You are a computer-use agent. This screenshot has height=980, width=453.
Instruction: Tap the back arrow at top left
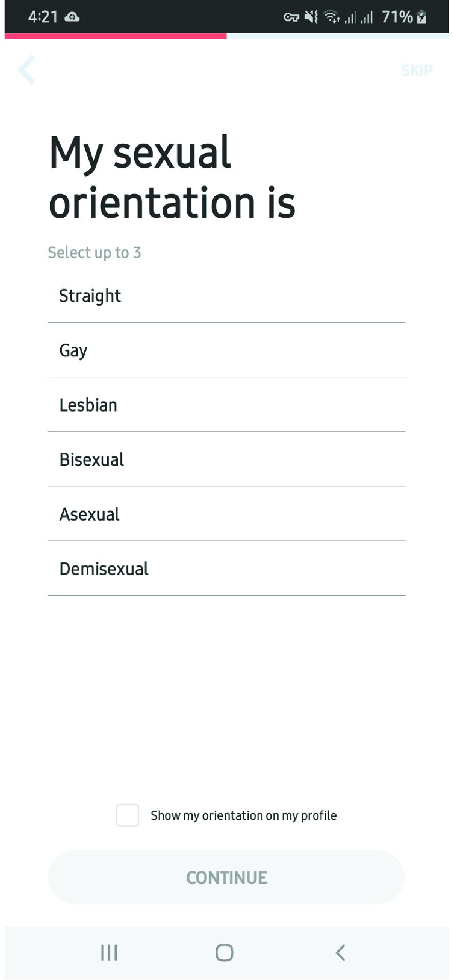pos(27,70)
